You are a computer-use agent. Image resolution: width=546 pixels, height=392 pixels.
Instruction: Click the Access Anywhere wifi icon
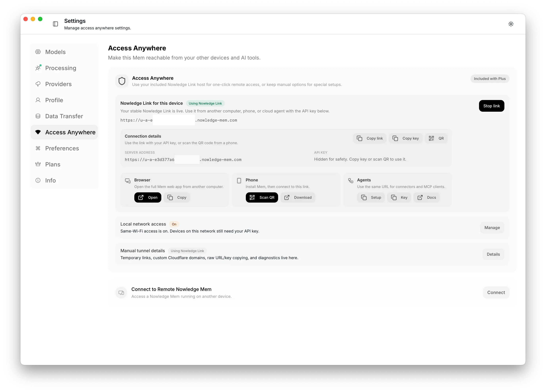click(38, 132)
